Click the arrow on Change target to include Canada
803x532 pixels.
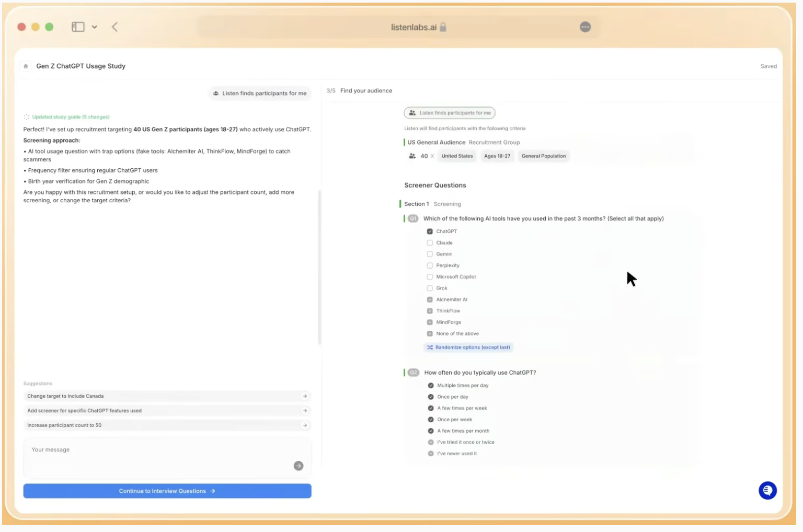point(305,396)
